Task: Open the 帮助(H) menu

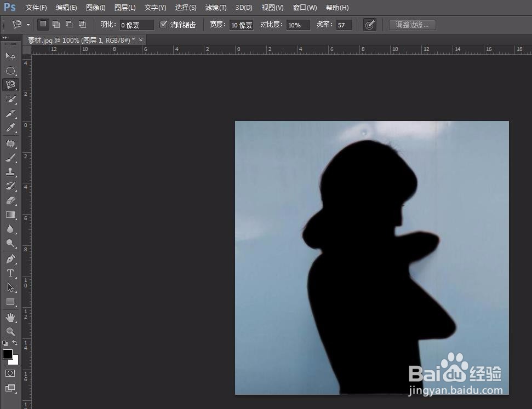Action: coord(337,8)
